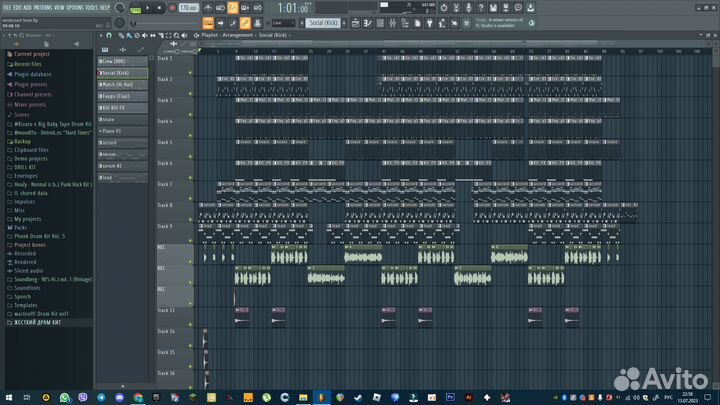Open the VIEW menu
The height and width of the screenshot is (405, 720).
59,8
